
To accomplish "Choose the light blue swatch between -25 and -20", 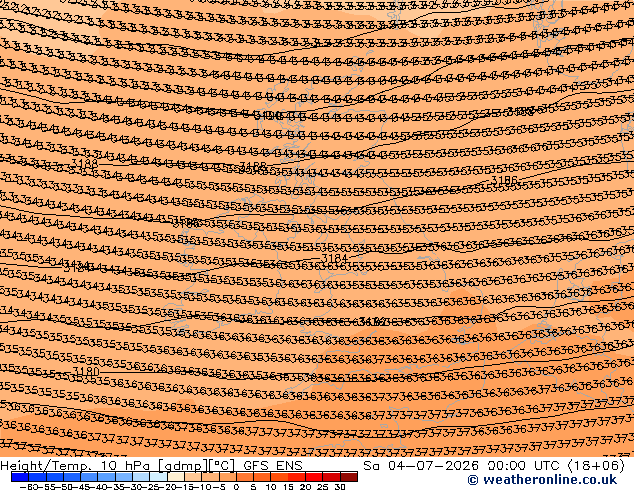I will pos(158,477).
